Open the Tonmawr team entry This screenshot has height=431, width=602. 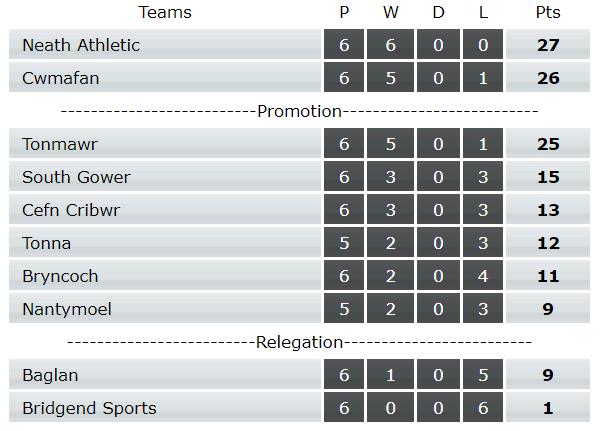(x=60, y=144)
